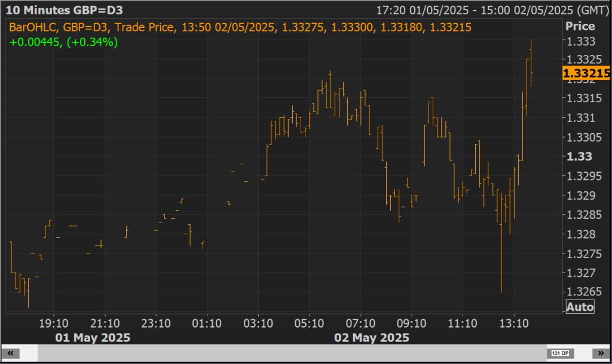Select the BarOHLC GBP=D3 legend line
The width and height of the screenshot is (612, 364).
pyautogui.click(x=240, y=26)
